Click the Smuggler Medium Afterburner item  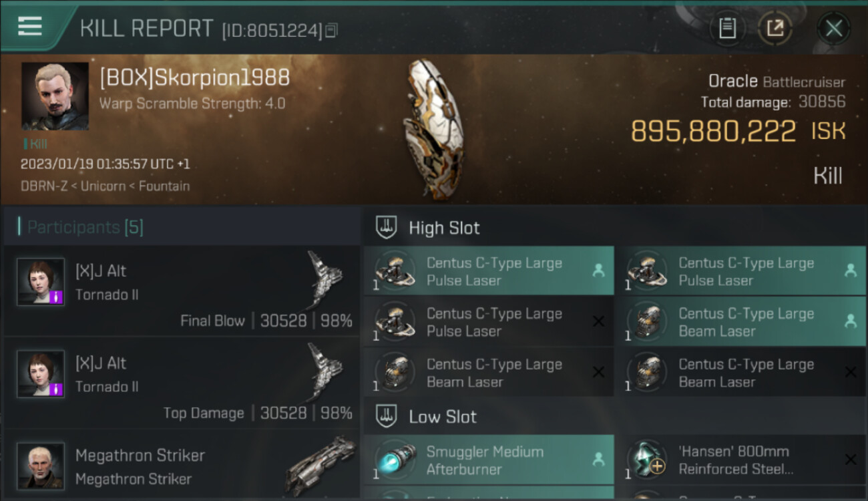(x=489, y=460)
